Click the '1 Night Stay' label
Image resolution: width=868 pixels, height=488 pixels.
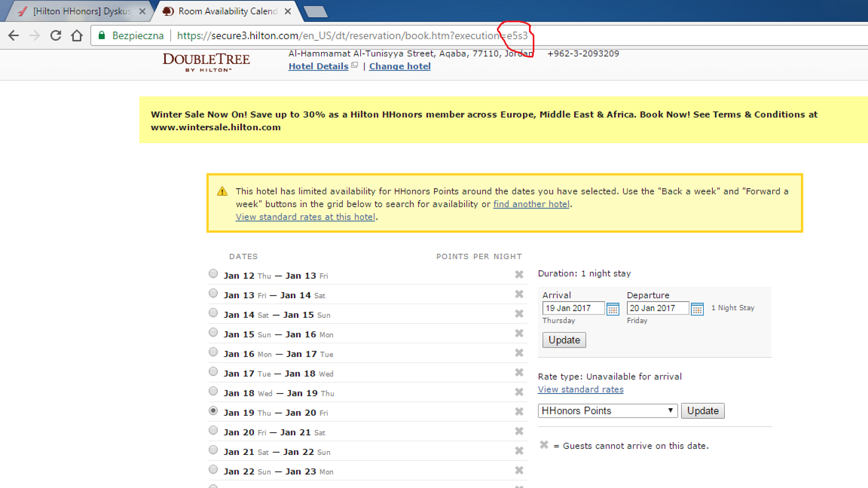click(733, 308)
